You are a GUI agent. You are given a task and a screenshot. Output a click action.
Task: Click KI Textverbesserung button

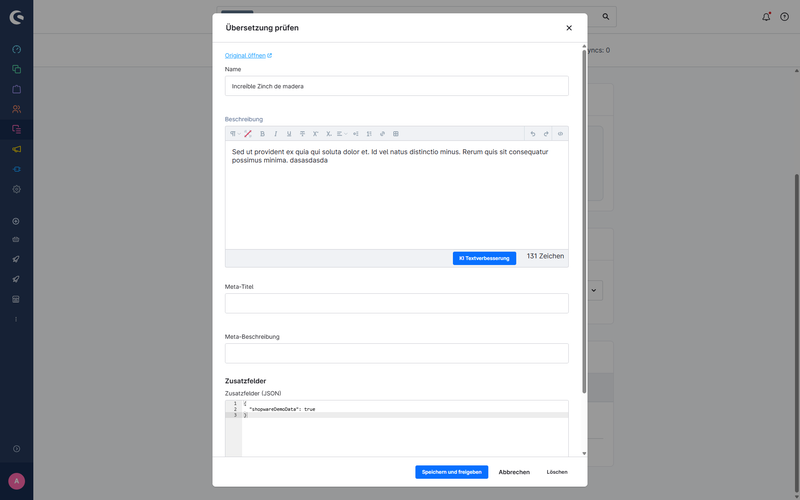(484, 258)
